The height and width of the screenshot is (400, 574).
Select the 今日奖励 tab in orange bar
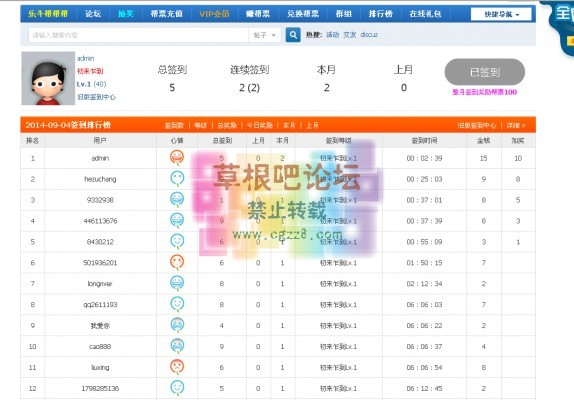(260, 125)
